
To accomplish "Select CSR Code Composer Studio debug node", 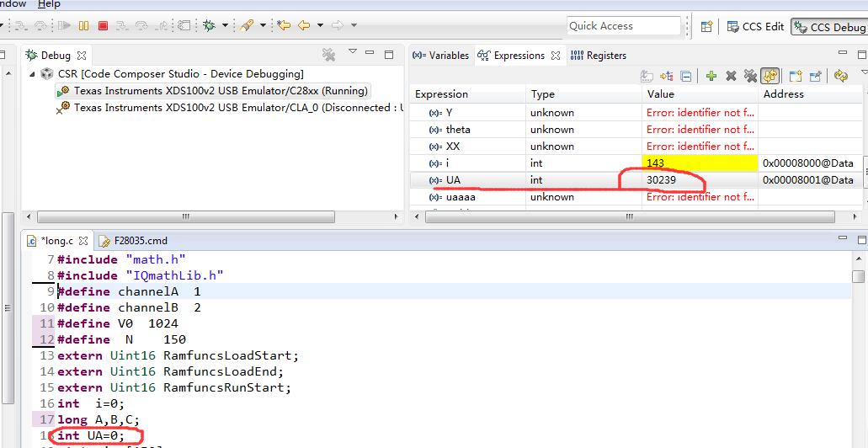I will point(172,74).
